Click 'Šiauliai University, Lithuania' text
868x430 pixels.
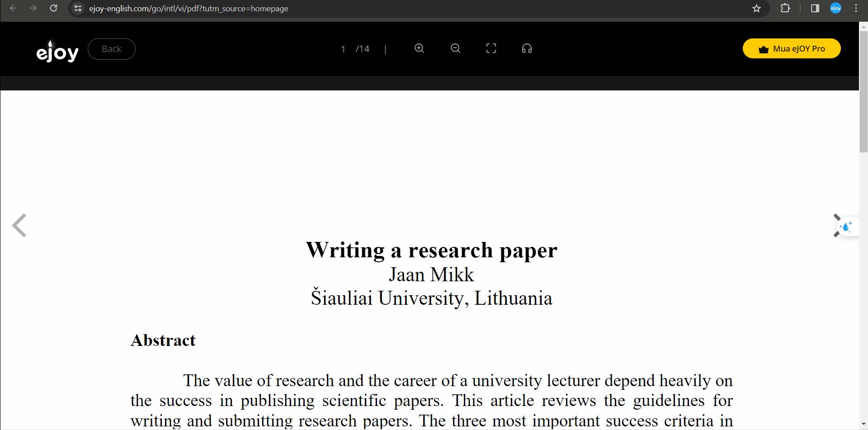[432, 298]
